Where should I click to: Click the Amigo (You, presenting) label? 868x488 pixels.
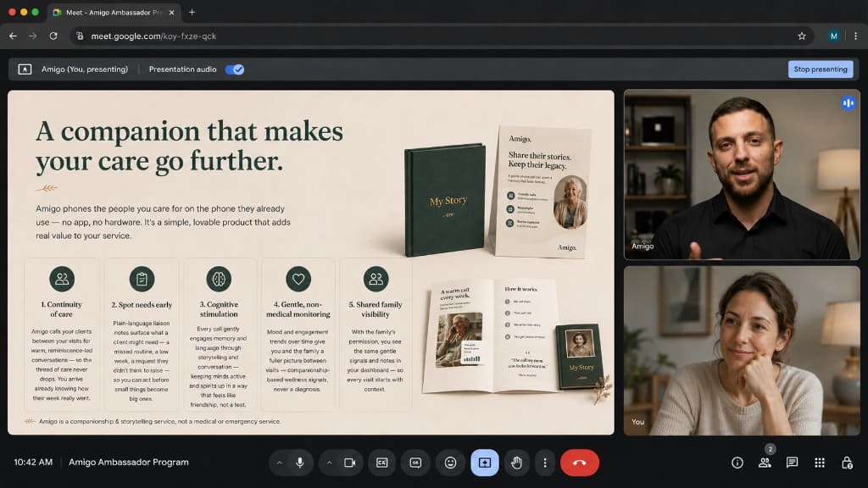85,69
